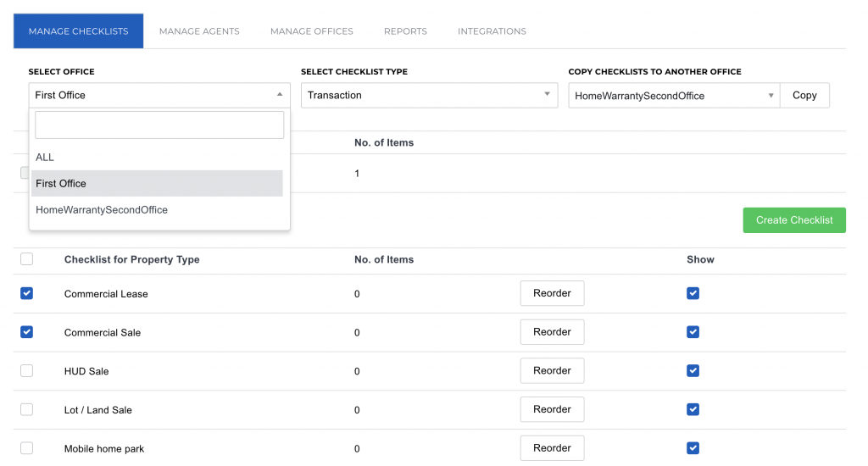Switch to the Manage Offices tab
The width and height of the screenshot is (868, 466).
(311, 31)
